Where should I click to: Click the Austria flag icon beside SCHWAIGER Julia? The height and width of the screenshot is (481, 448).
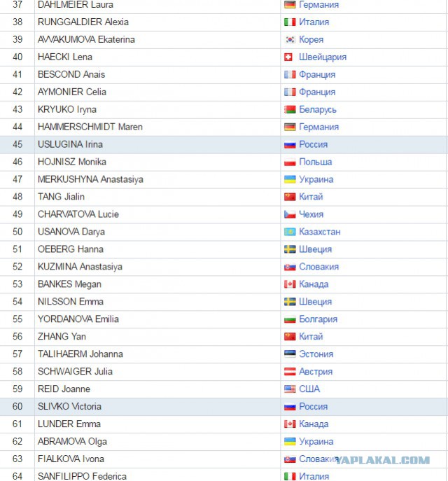(x=290, y=372)
